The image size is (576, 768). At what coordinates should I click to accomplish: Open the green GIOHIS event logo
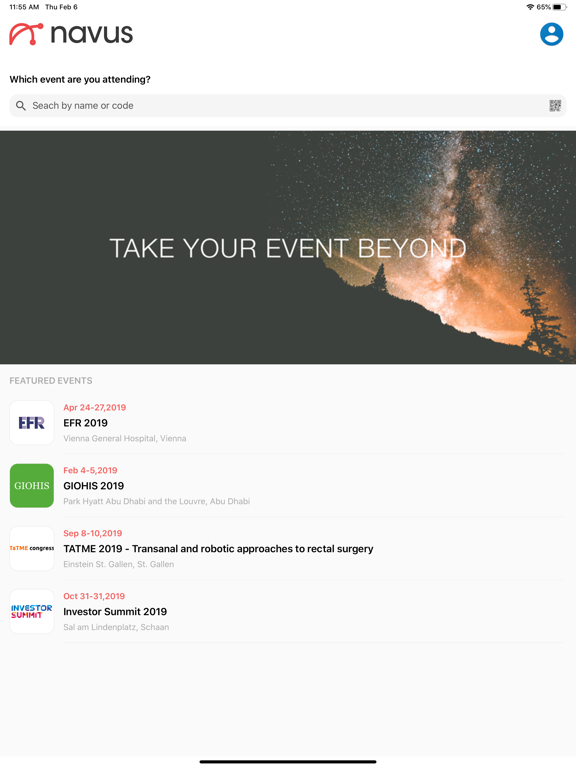tap(32, 485)
